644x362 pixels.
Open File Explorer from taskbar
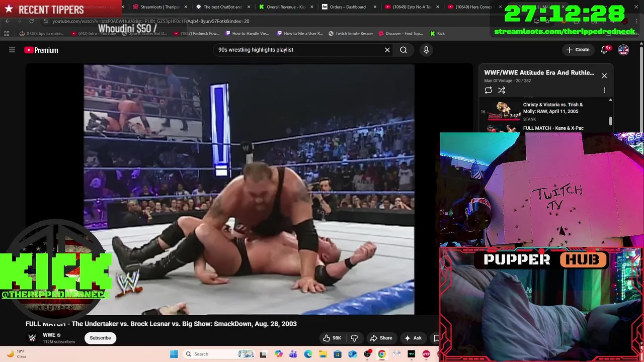323,354
